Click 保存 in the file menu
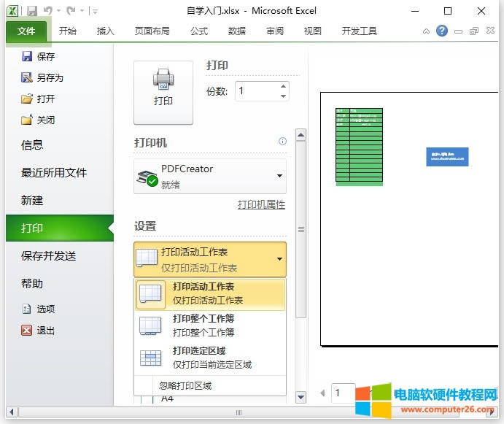504x424 pixels. point(38,57)
